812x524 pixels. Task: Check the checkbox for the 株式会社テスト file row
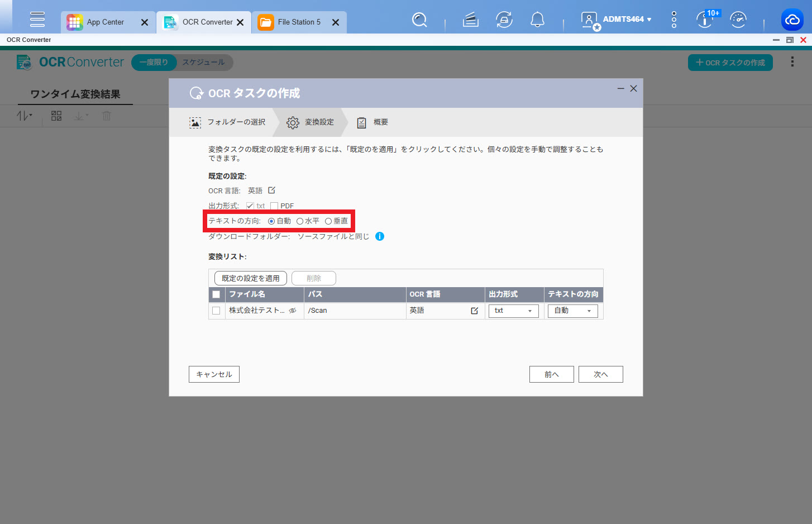pos(216,311)
